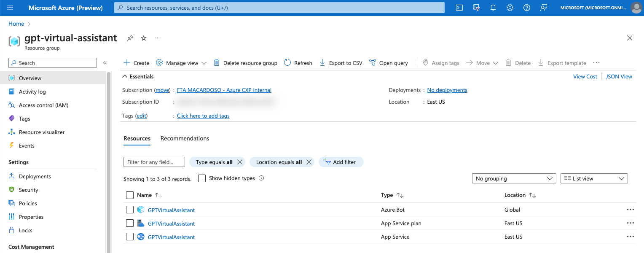Click Delete resource group
The image size is (644, 253).
tap(245, 63)
